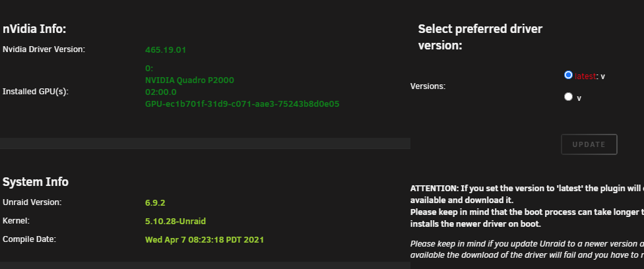Click the 'Select preferred driver version:' heading

(480, 37)
